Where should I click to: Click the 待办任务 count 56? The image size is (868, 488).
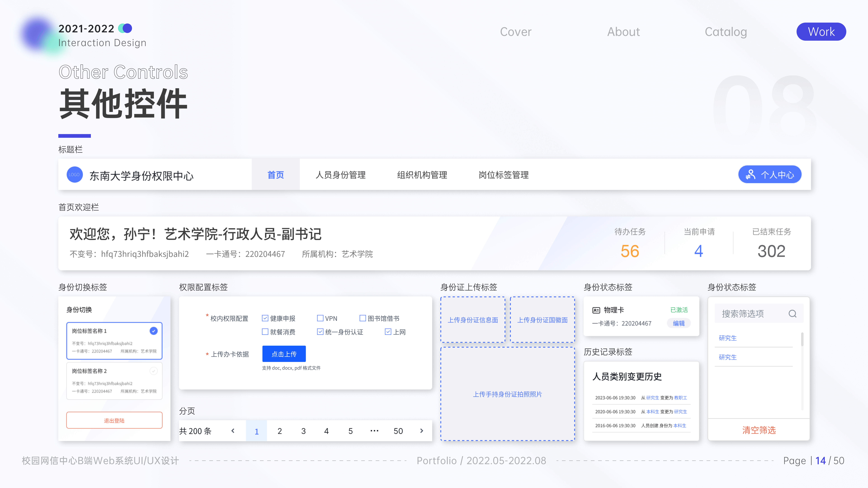tap(630, 251)
